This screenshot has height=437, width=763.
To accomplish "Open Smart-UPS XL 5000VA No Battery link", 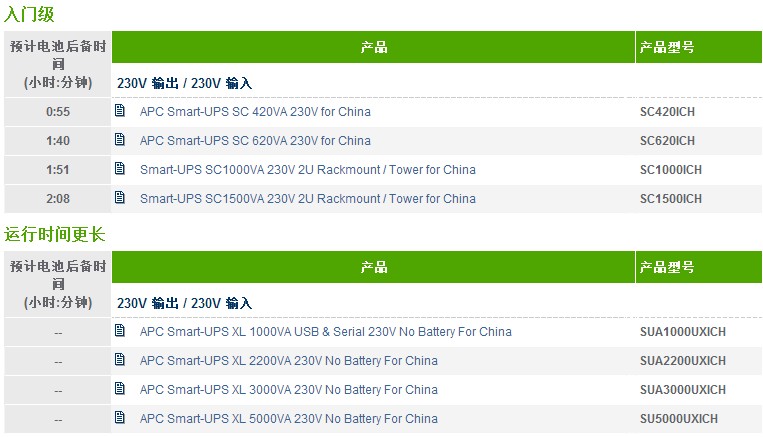I will (289, 419).
